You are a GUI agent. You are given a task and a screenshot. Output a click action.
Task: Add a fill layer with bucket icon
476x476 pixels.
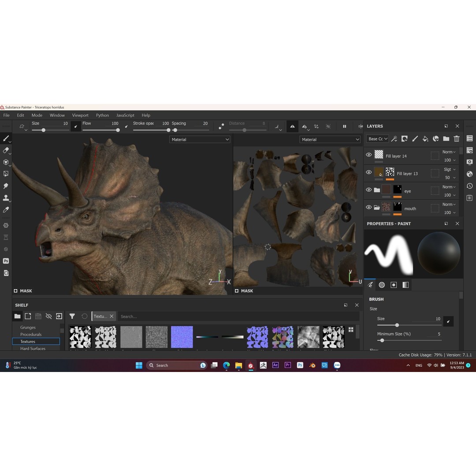425,139
